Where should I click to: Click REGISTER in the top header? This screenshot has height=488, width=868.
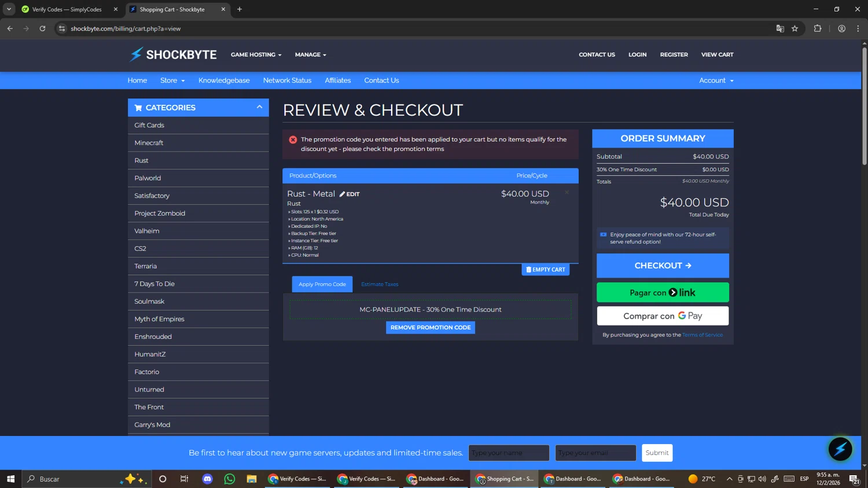click(x=674, y=55)
